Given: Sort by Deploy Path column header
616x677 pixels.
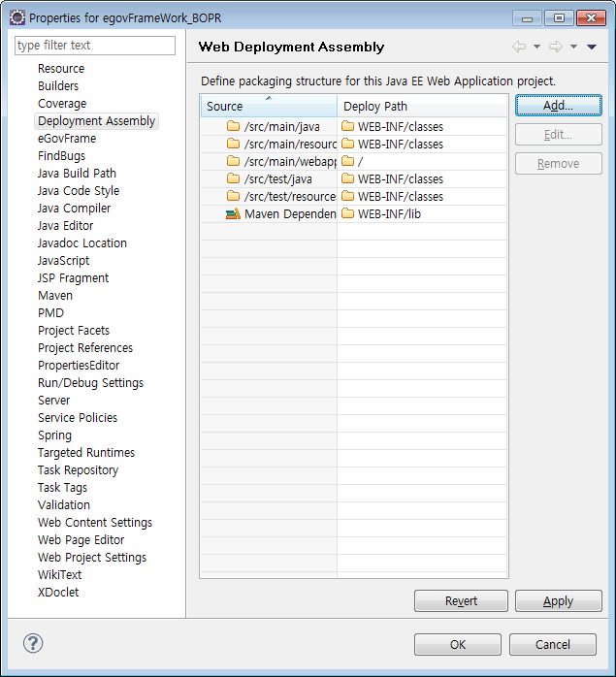Looking at the screenshot, I should click(422, 106).
